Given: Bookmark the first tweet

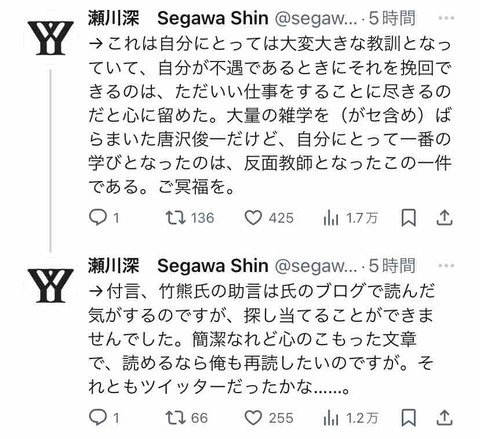Looking at the screenshot, I should 408,218.
